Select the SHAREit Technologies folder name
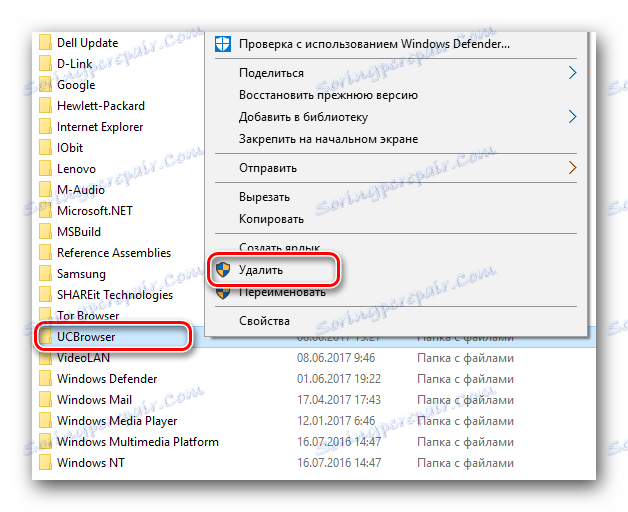Image resolution: width=628 pixels, height=512 pixels. point(115,294)
